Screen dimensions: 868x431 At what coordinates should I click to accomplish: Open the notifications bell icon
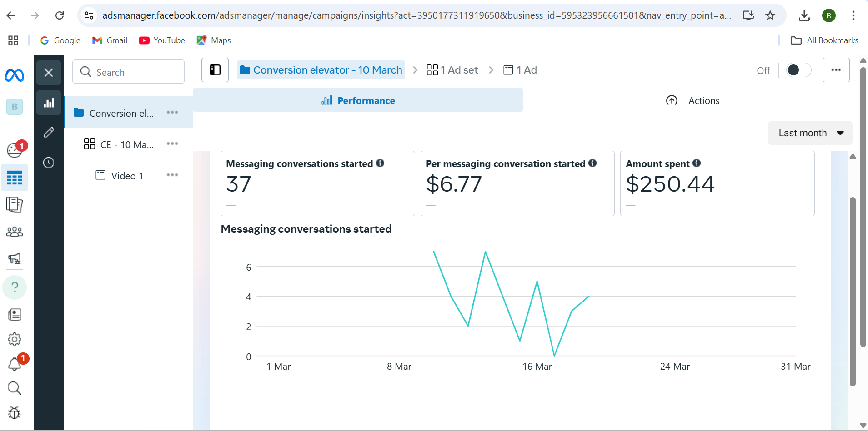(x=15, y=363)
